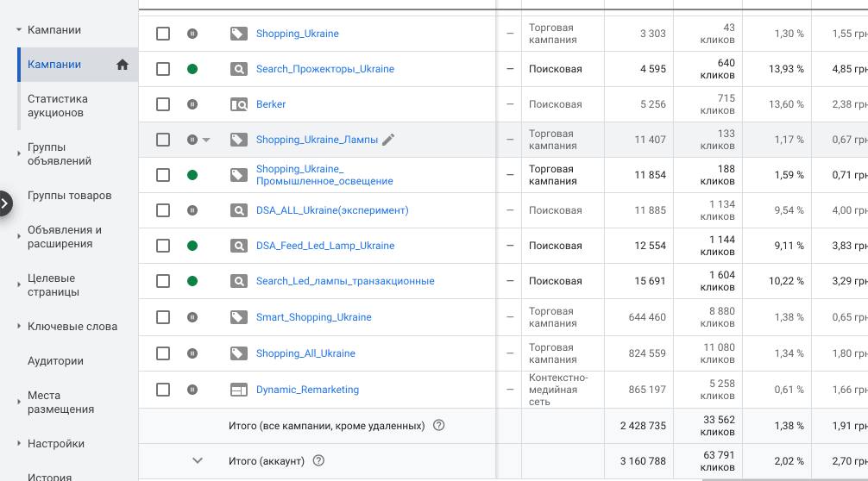Tick the checkbox for DSA_Feed_Led_Lamp_Ukraine
The height and width of the screenshot is (481, 868).
point(163,246)
